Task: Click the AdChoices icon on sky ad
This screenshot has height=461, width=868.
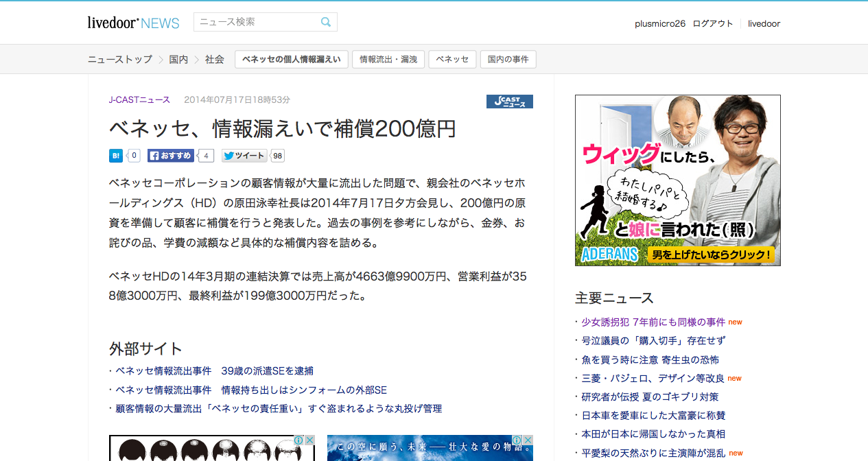Action: [517, 440]
